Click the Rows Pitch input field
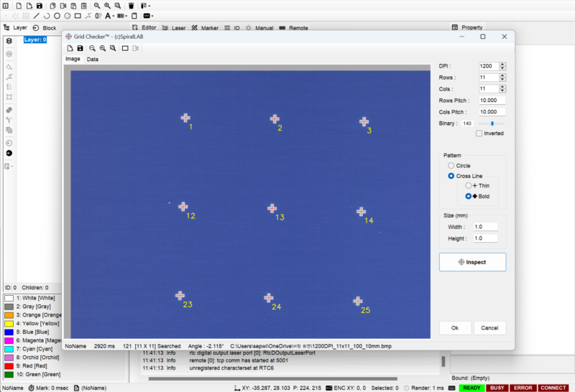The image size is (575, 392). coord(492,101)
